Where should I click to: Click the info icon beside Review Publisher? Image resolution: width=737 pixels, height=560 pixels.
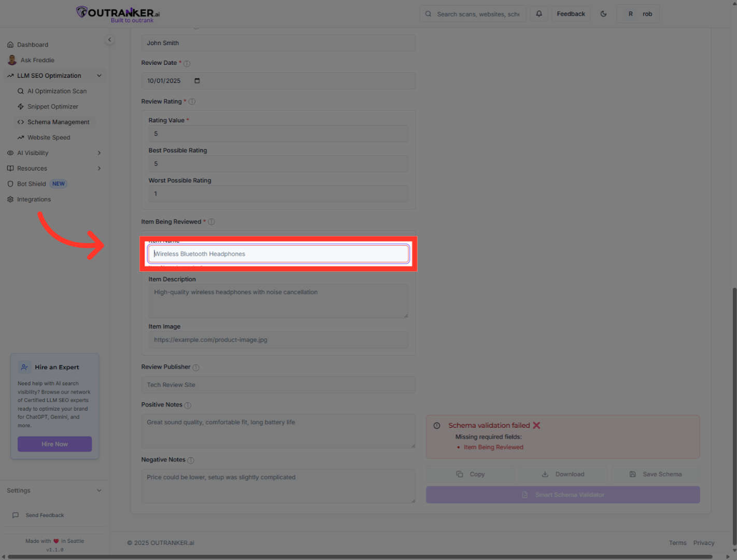[196, 368]
